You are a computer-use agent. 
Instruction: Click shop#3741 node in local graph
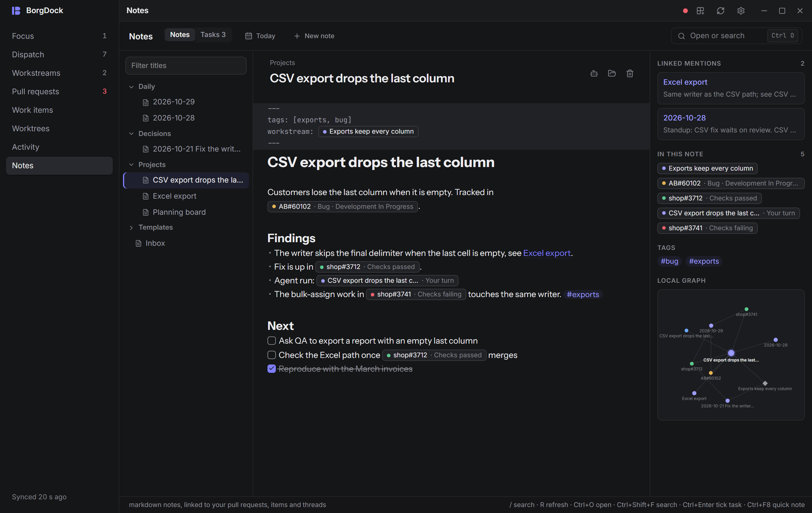coord(746,309)
